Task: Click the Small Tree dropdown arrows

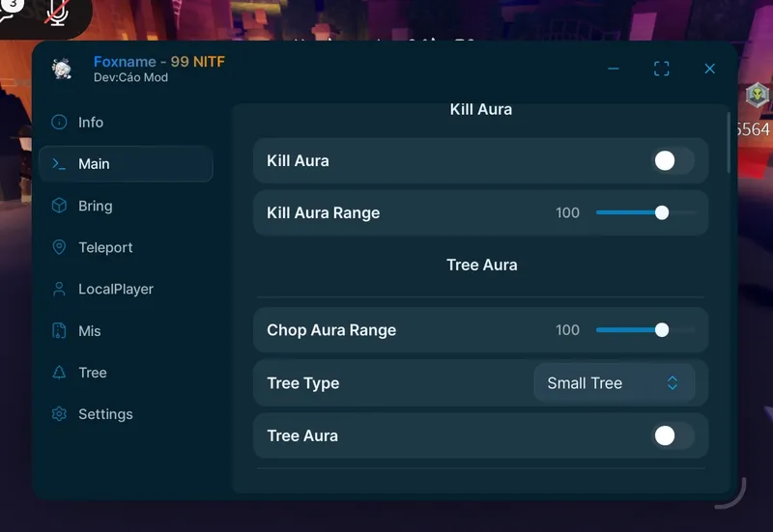Action: [673, 383]
